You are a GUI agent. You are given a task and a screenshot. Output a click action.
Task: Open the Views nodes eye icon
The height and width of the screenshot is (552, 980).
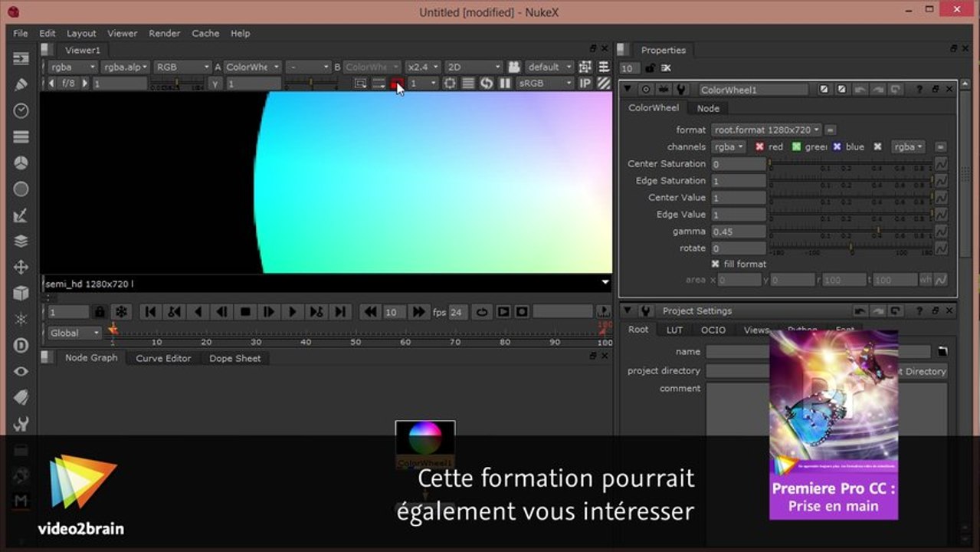point(21,371)
